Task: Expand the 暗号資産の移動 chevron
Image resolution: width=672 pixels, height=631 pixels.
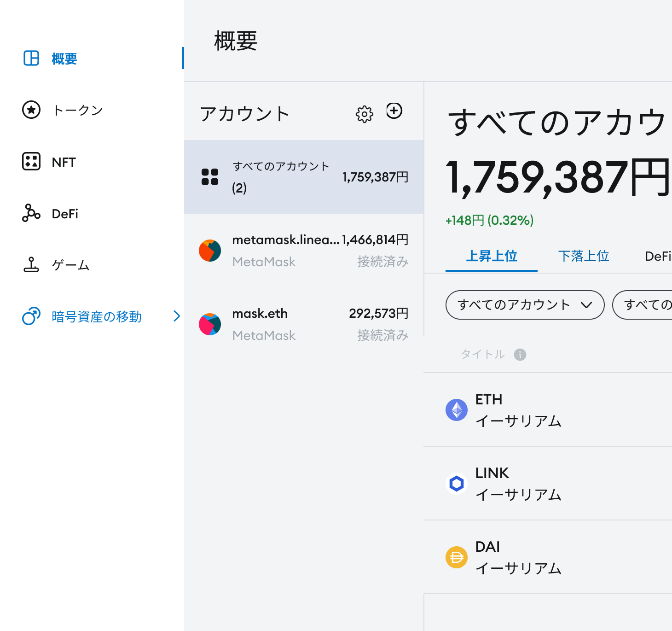Action: (177, 316)
